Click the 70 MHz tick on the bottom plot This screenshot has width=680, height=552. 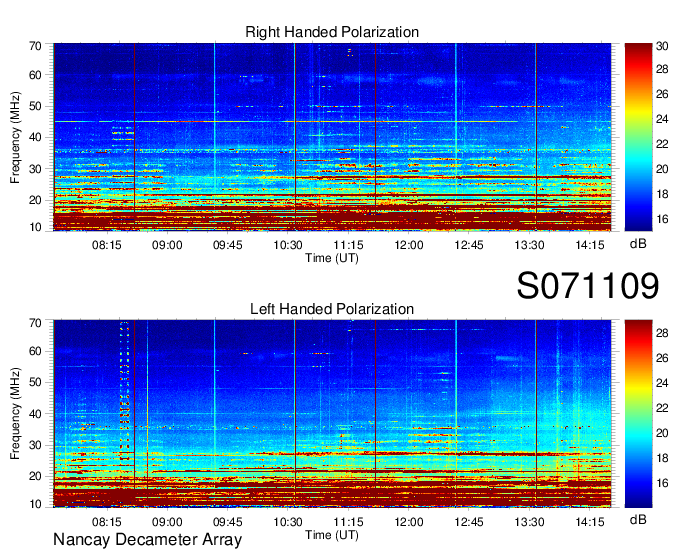(x=35, y=323)
